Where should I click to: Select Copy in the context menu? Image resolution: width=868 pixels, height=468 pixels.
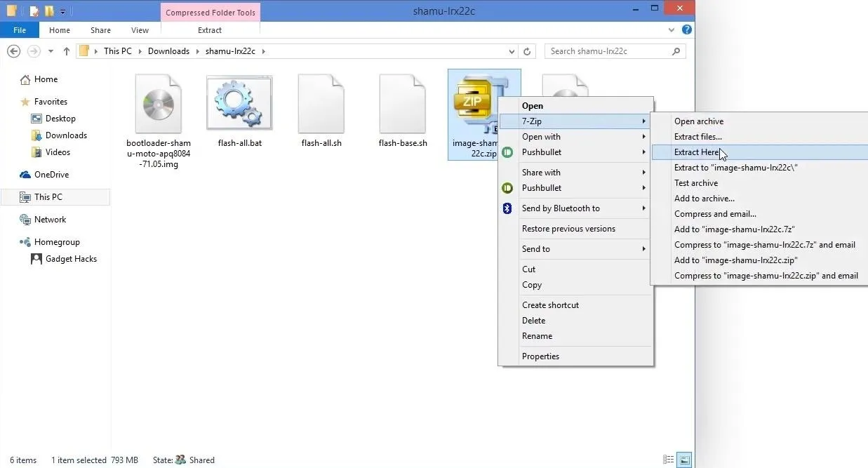(576, 285)
